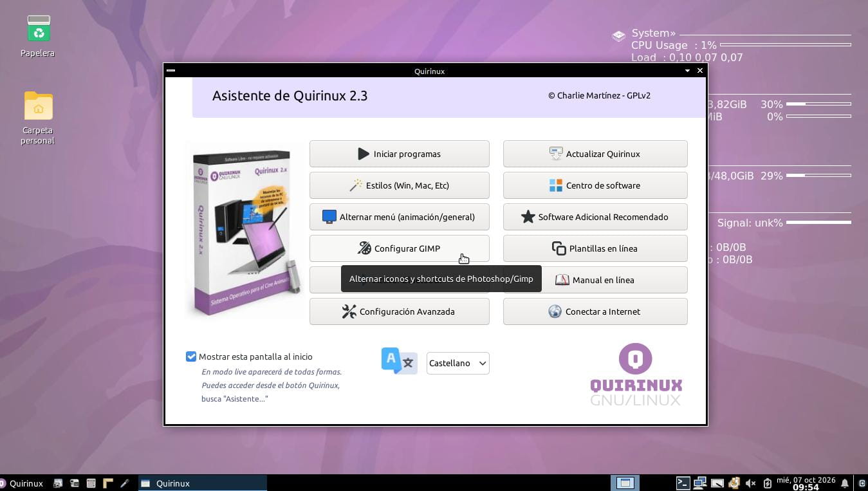Click the date and time clock

click(x=806, y=483)
